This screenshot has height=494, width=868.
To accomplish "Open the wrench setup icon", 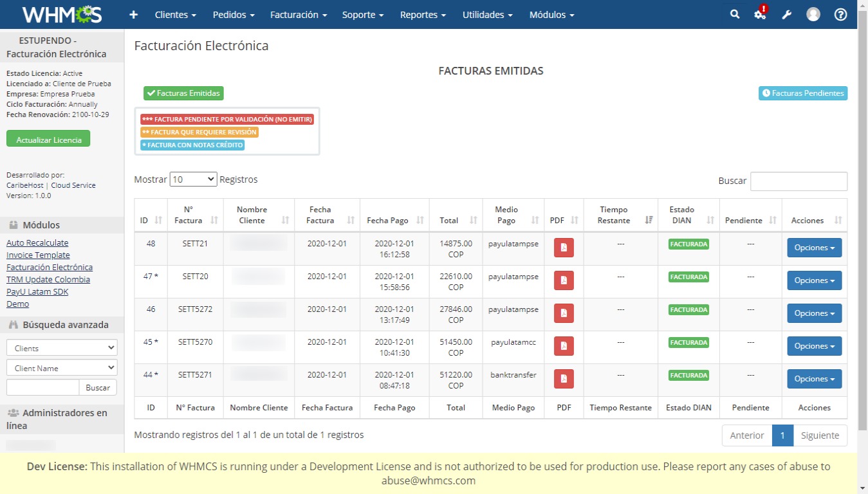I will click(x=787, y=15).
